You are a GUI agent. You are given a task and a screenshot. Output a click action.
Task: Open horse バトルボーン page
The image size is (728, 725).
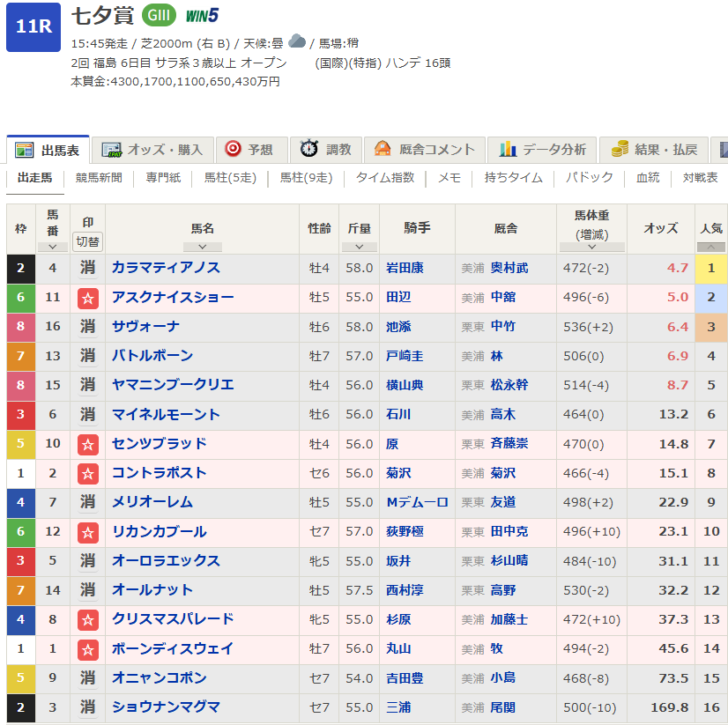click(x=152, y=356)
